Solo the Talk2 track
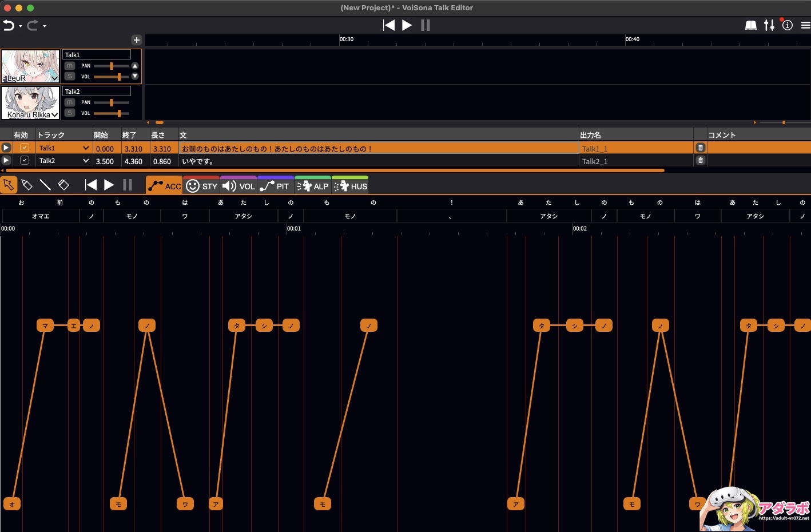 tap(70, 113)
